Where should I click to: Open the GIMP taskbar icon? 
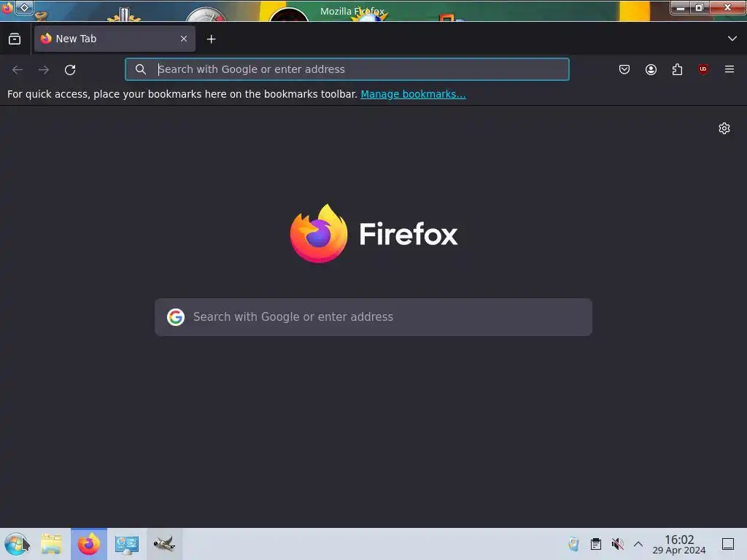coord(164,544)
